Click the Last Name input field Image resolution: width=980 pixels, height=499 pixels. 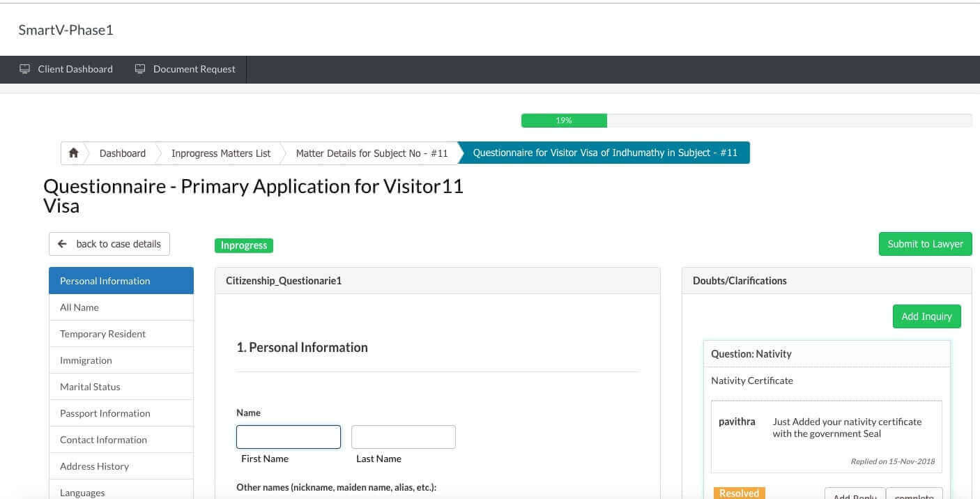404,437
